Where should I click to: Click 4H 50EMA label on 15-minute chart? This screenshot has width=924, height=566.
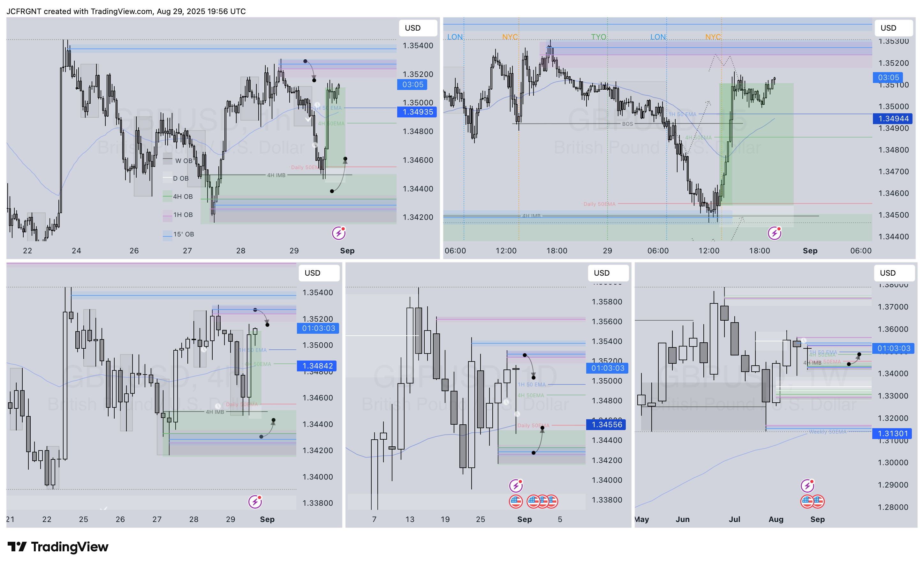(698, 138)
